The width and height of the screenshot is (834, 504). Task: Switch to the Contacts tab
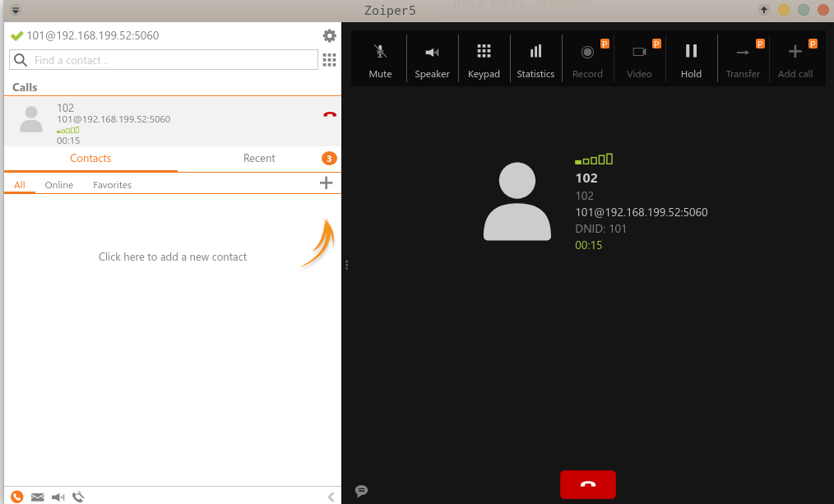[x=90, y=159]
